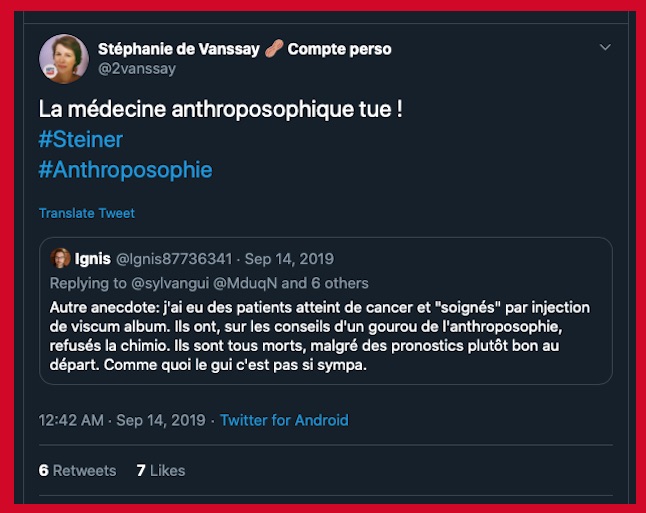View the 6 Retweets list
The height and width of the screenshot is (513, 646).
pos(77,470)
